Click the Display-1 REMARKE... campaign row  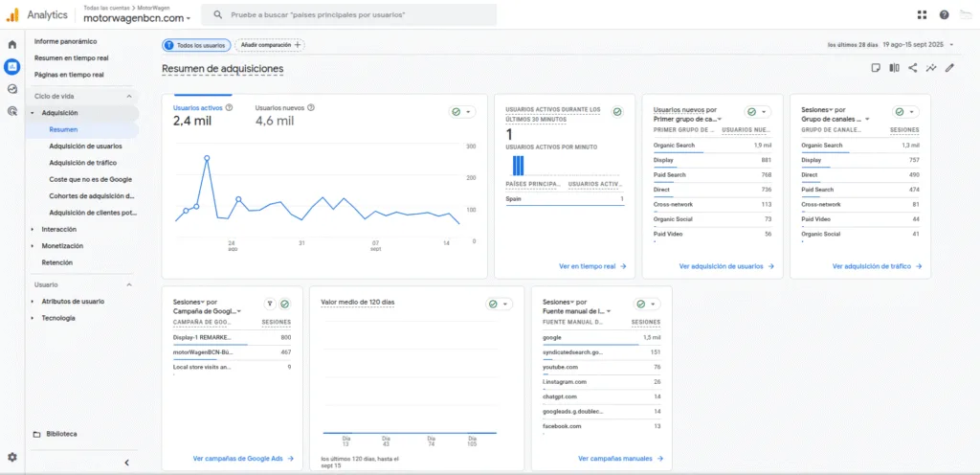click(x=232, y=337)
